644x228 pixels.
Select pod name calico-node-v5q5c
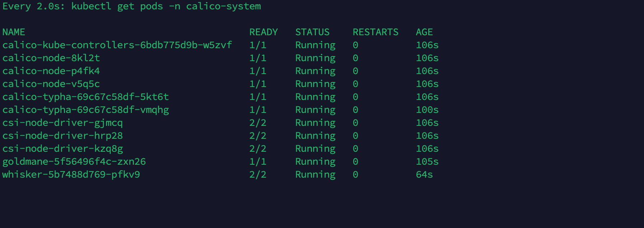click(x=51, y=84)
